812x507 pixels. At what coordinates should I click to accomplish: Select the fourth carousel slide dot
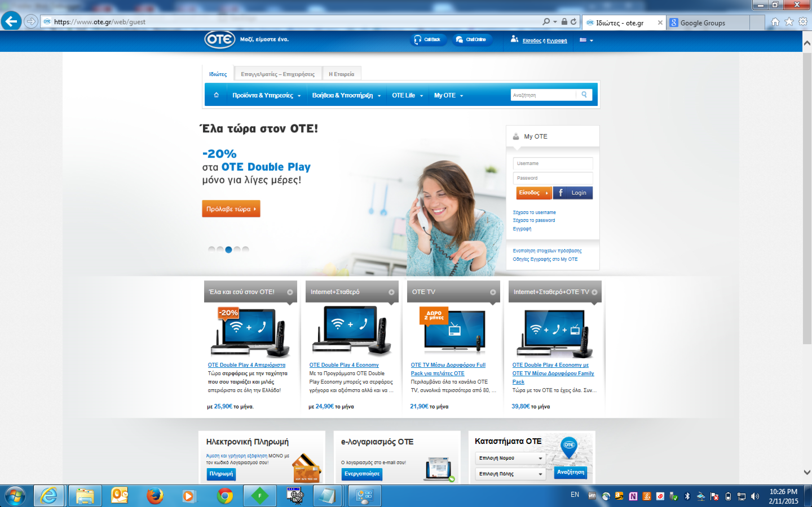tap(237, 250)
